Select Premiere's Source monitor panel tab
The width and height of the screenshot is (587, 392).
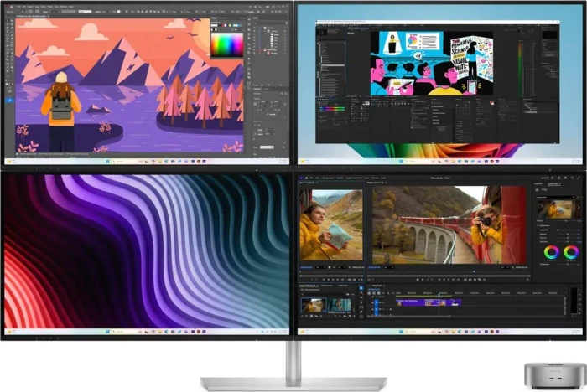(307, 183)
